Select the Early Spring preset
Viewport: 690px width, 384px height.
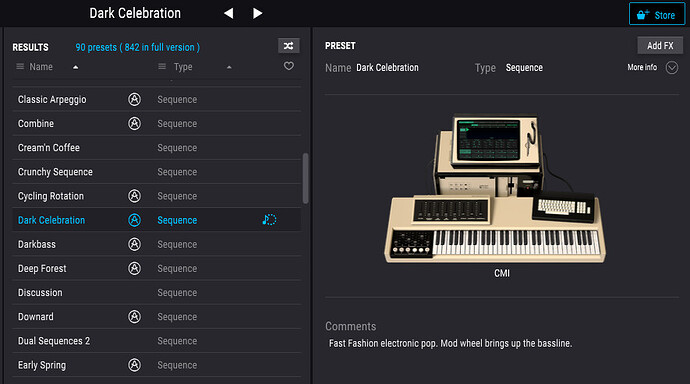(x=157, y=365)
